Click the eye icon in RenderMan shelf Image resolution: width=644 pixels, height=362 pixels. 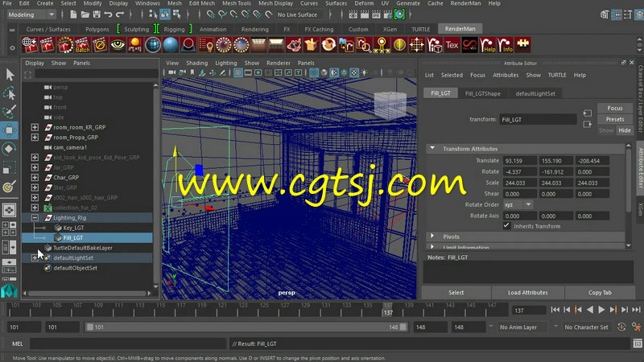coord(118,45)
